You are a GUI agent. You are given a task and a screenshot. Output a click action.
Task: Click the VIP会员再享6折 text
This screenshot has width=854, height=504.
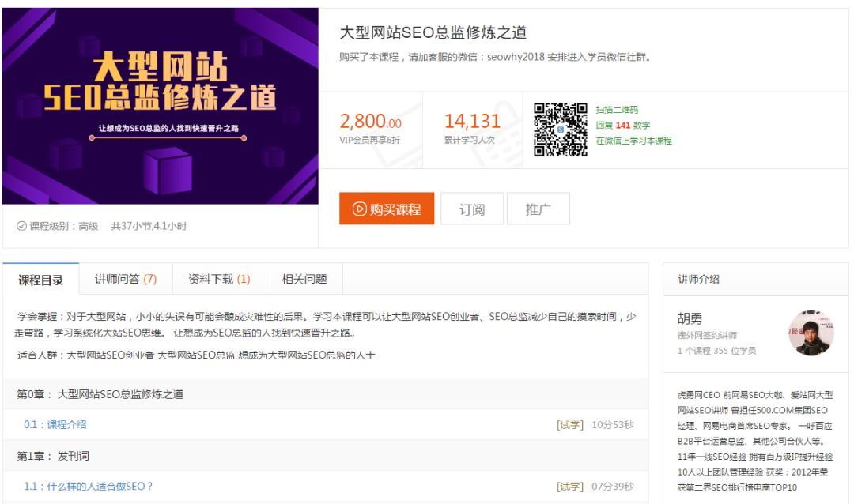click(370, 141)
